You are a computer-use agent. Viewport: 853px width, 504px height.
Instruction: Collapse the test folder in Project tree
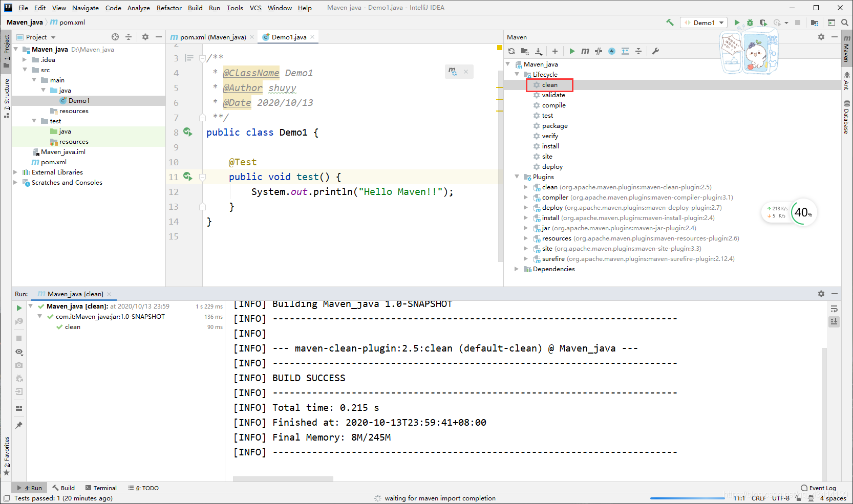pyautogui.click(x=34, y=121)
